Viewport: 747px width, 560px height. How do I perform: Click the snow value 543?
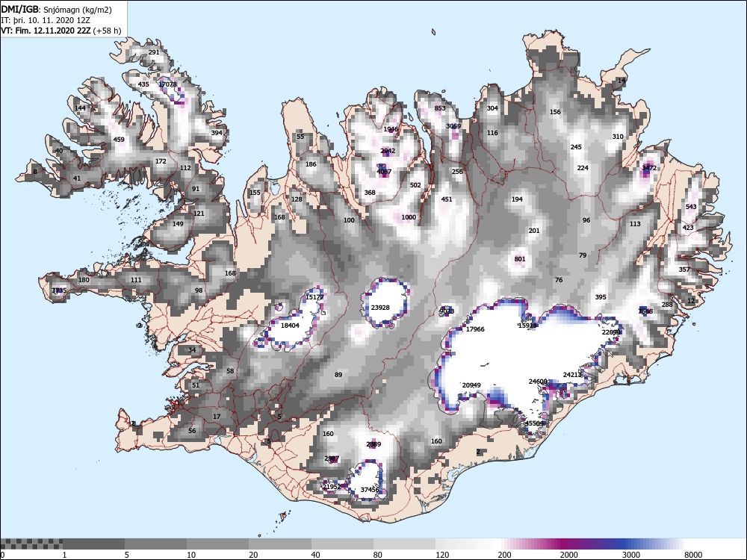point(691,207)
